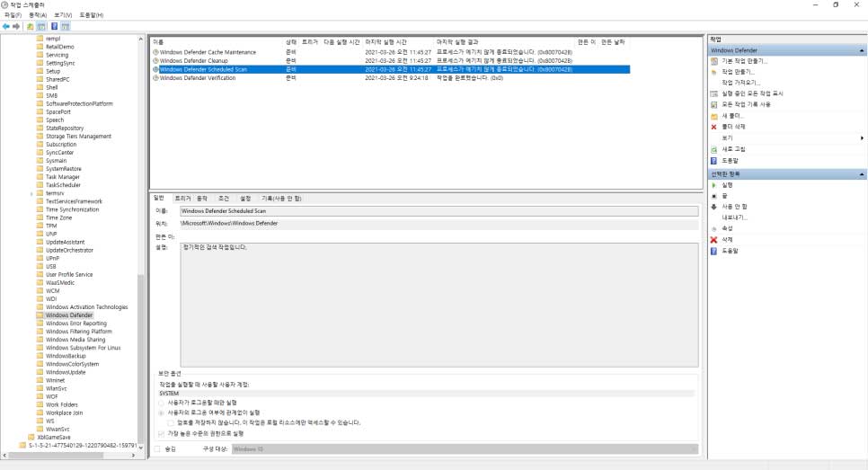Click the 모든 작업 기록 사용 icon
868x470 pixels.
coord(714,104)
